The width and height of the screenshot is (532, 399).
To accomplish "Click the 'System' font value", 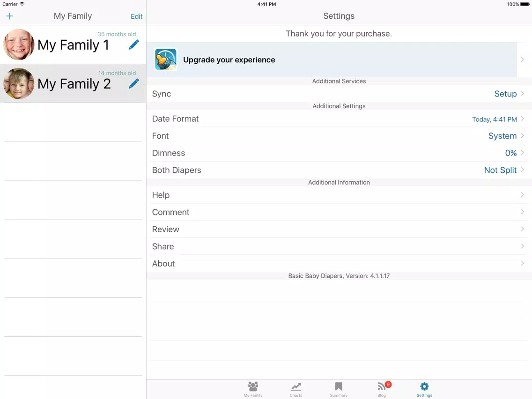I will point(502,136).
